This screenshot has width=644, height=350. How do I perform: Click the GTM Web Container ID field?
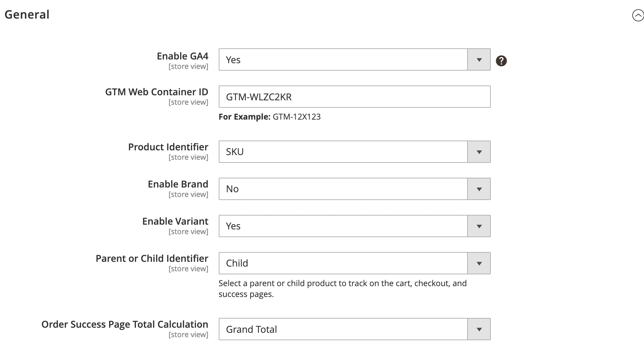pos(354,97)
